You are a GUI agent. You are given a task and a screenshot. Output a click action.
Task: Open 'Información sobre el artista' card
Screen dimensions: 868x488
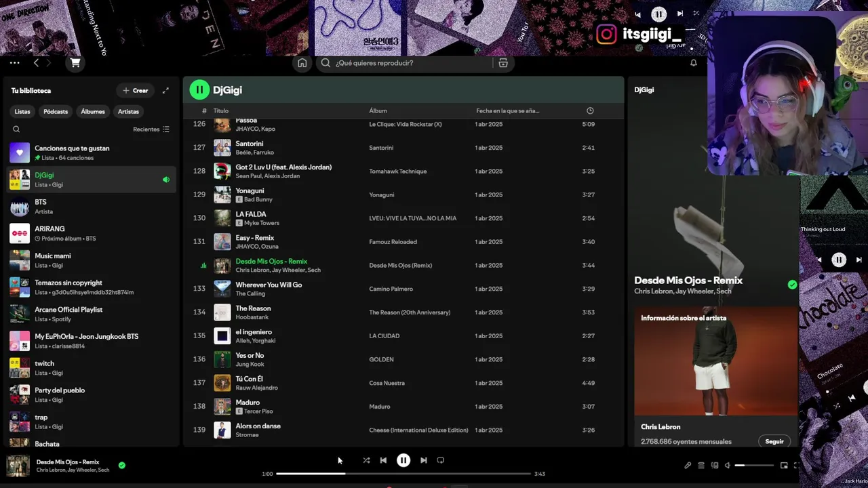tap(716, 378)
